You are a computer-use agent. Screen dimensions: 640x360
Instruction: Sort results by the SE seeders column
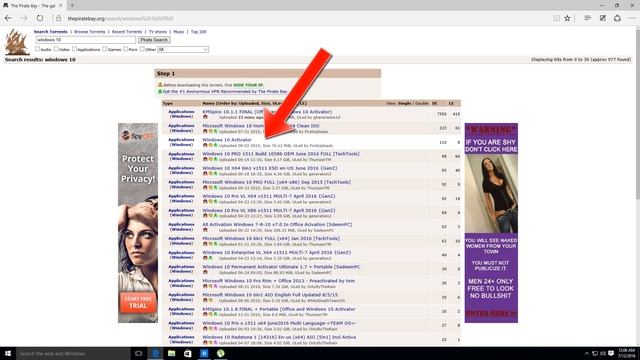point(434,103)
